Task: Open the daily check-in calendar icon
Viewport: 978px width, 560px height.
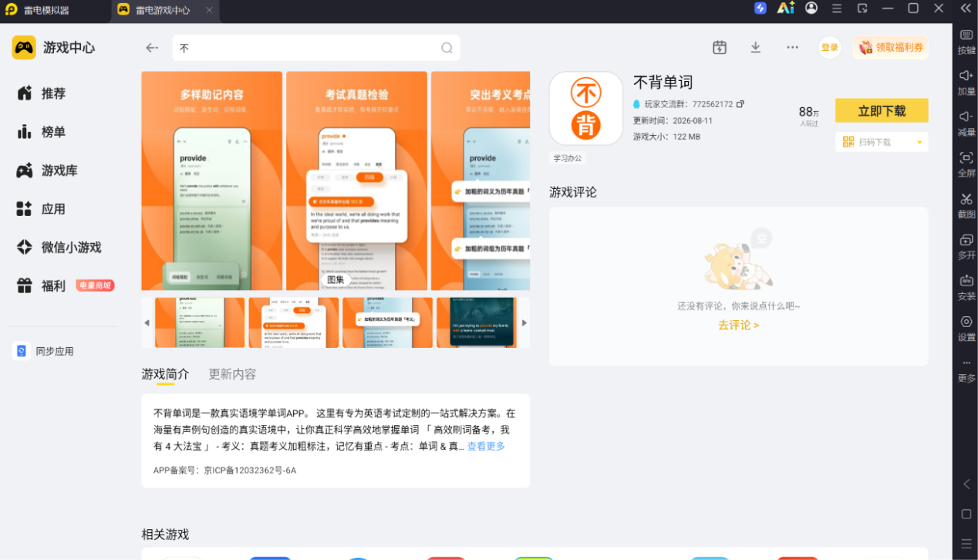Action: (x=720, y=48)
